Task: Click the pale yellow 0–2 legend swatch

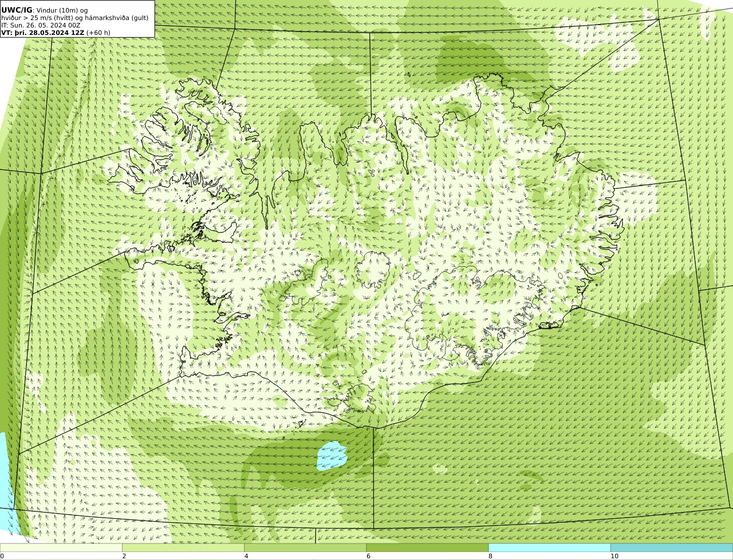Action: tap(61, 548)
